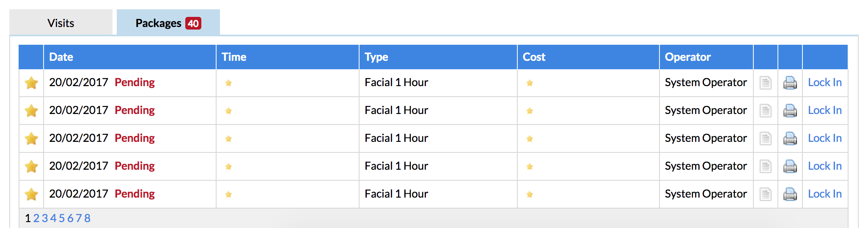Image resolution: width=868 pixels, height=228 pixels.
Task: Jump to page 8 in pagination
Action: click(87, 218)
